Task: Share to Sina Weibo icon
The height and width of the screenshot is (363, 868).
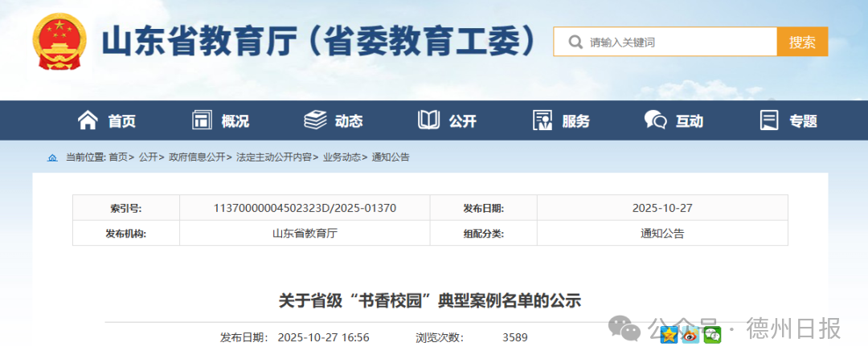Action: click(x=690, y=336)
